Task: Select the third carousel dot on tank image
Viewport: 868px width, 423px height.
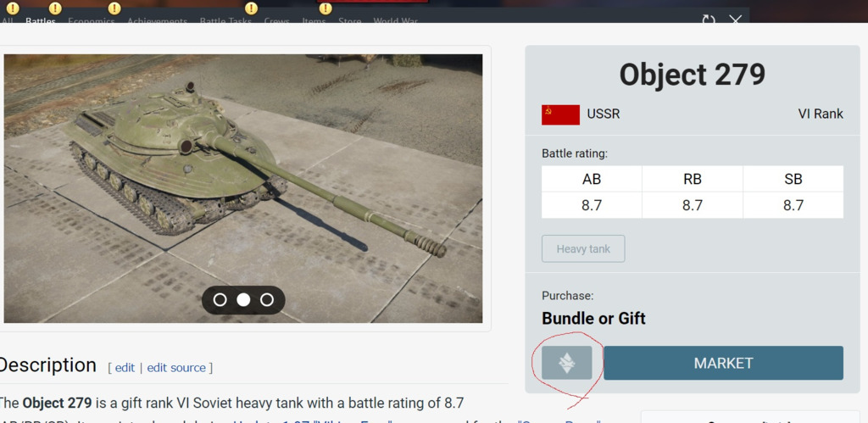Action: pyautogui.click(x=267, y=299)
